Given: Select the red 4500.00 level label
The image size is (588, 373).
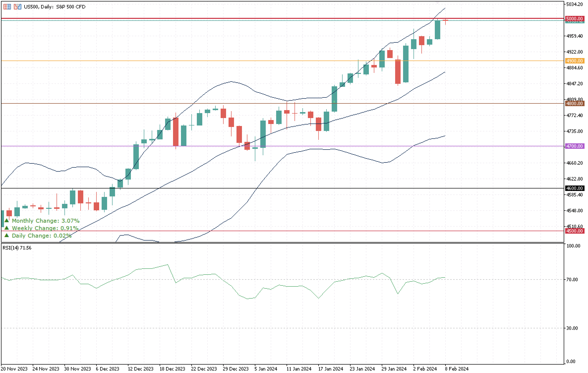Looking at the screenshot, I should click(x=575, y=231).
